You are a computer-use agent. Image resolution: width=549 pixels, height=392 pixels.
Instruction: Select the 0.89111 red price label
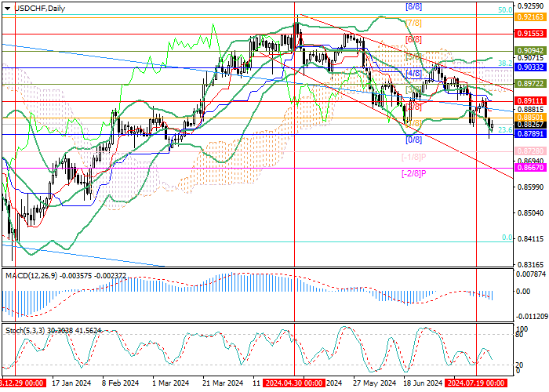pos(530,101)
